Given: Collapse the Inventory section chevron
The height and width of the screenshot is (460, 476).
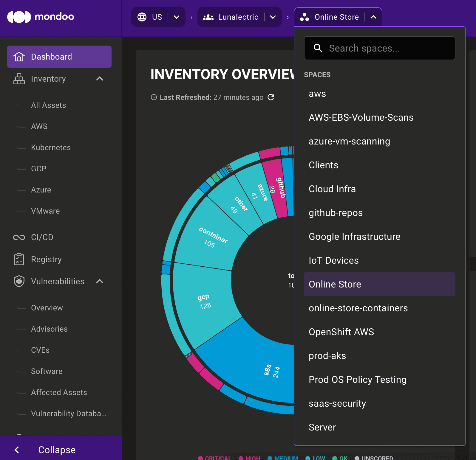Looking at the screenshot, I should pos(100,79).
